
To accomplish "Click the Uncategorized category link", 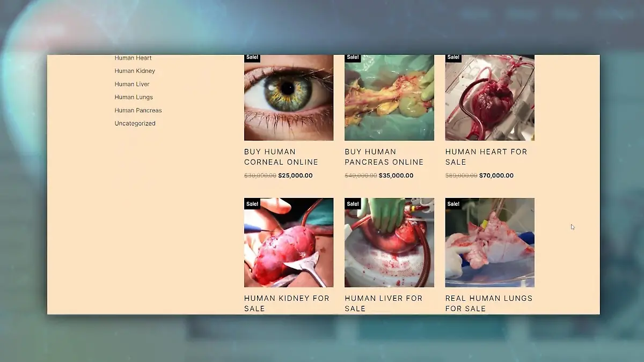I will tap(135, 123).
